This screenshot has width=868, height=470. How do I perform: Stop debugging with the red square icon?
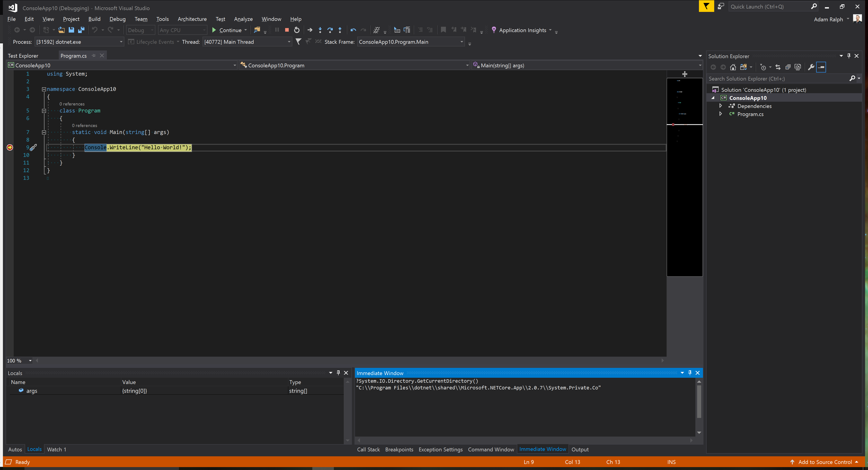(x=287, y=30)
